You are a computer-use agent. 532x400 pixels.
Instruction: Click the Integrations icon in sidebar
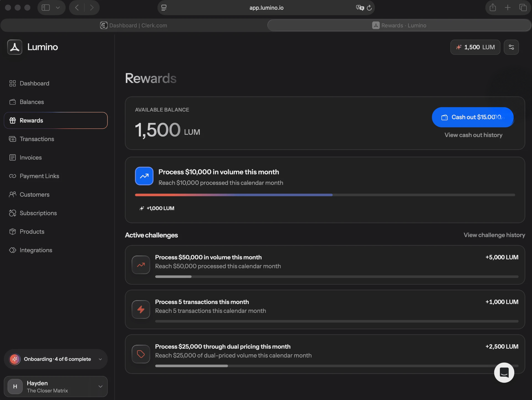tap(12, 250)
